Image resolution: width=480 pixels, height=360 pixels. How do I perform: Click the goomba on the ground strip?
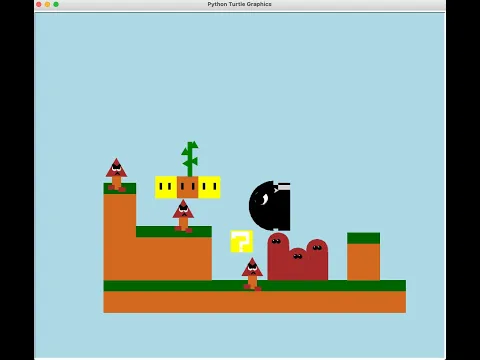pos(252,274)
